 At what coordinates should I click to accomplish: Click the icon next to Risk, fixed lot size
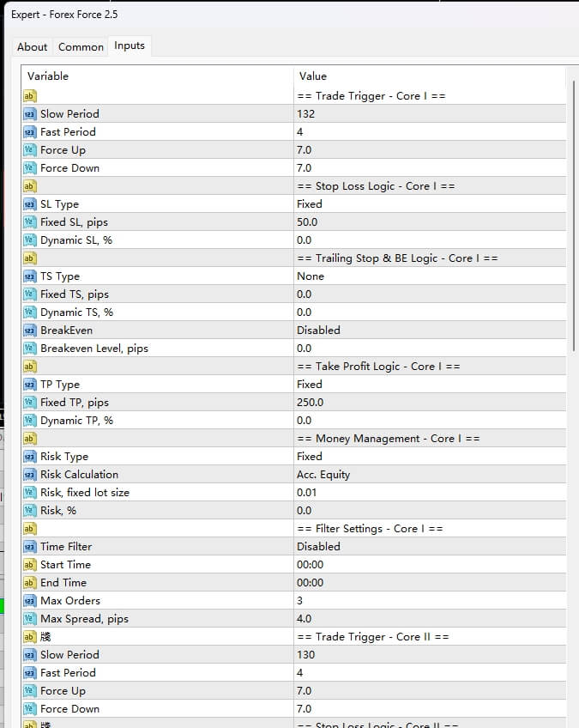point(29,493)
